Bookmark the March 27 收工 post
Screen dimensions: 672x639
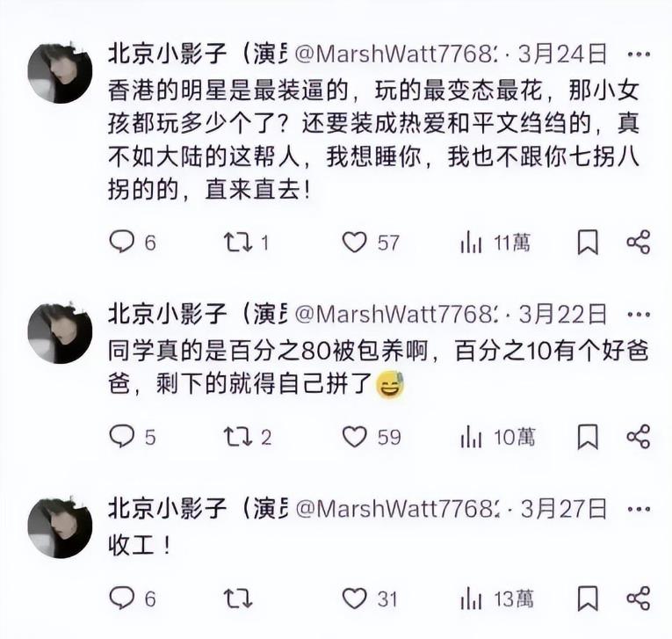588,598
